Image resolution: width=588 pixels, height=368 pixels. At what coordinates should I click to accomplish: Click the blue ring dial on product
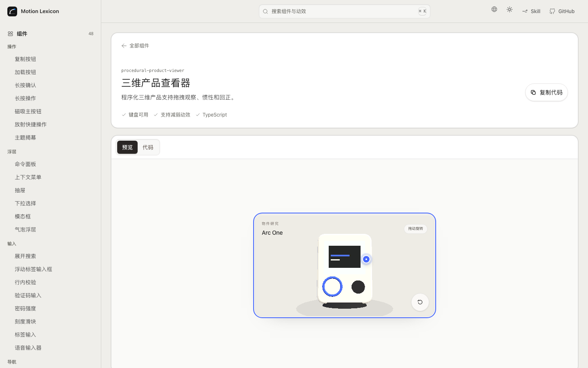click(x=332, y=287)
